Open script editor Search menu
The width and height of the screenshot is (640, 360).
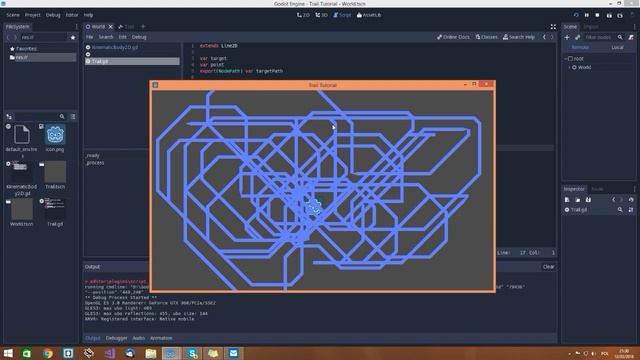point(106,37)
